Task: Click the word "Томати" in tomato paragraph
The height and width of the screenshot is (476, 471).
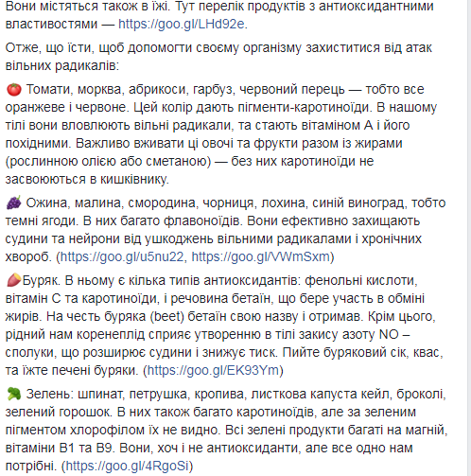Action: click(50, 90)
